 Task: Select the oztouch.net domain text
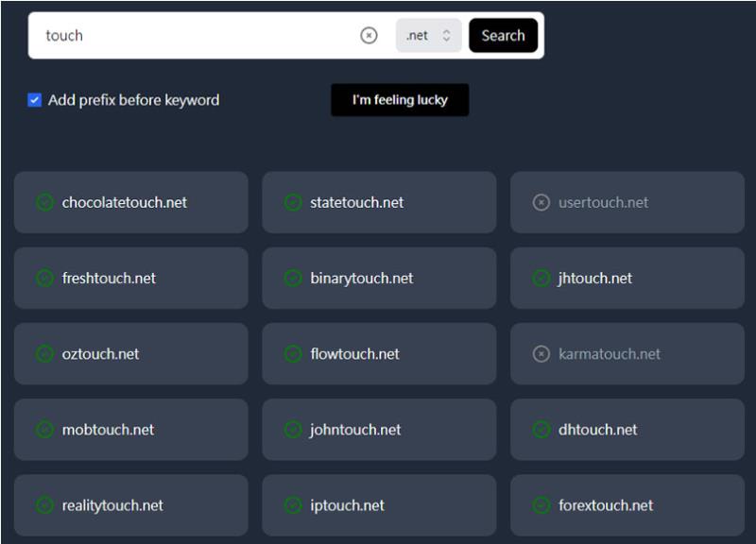click(x=100, y=354)
